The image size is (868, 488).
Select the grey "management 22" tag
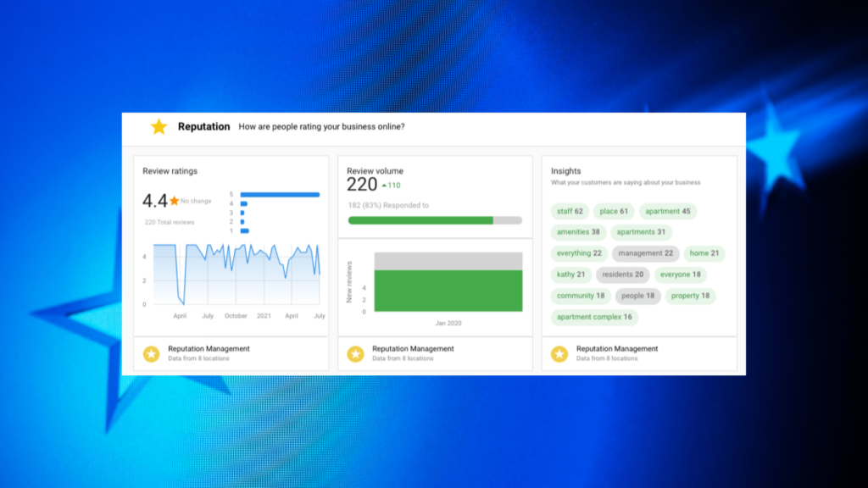click(645, 253)
